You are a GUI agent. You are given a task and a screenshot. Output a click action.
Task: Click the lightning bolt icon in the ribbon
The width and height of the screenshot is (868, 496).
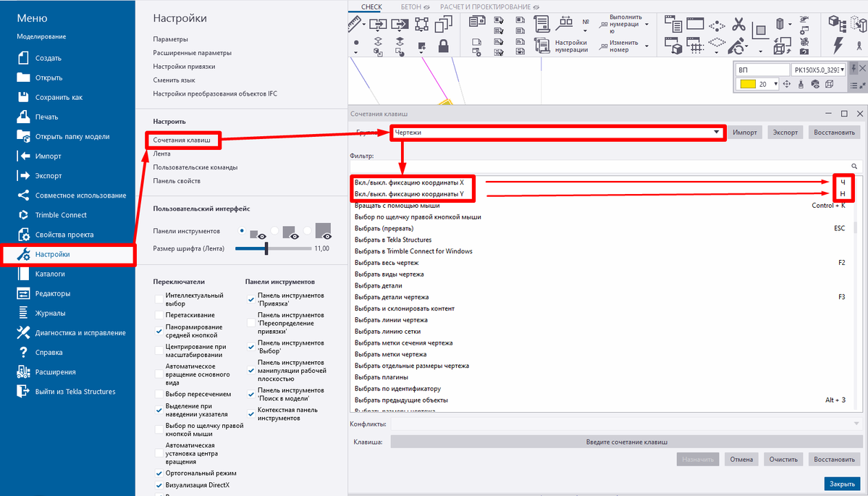(x=838, y=45)
